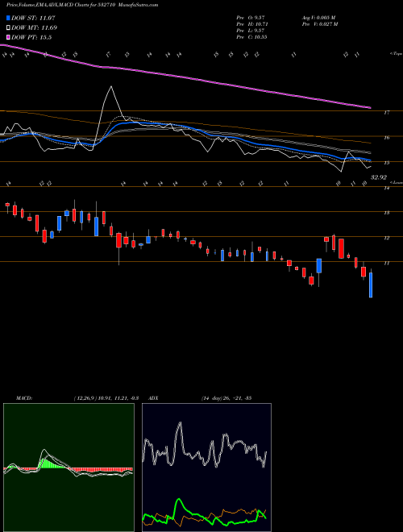Open the green MACD histogram panel
Viewport: 403px width, 532px height.
(x=69, y=468)
